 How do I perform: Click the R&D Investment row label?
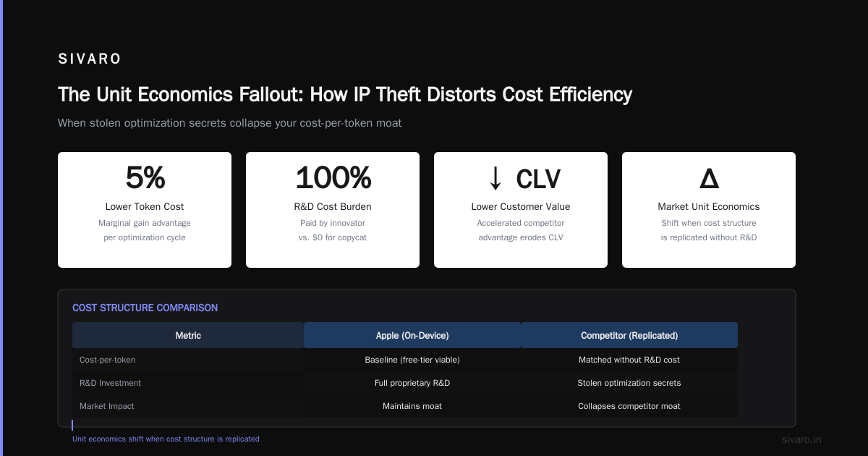[110, 383]
